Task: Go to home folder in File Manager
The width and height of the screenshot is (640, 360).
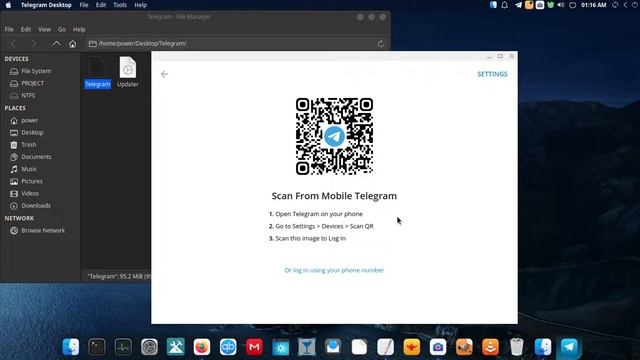Action: (x=73, y=44)
